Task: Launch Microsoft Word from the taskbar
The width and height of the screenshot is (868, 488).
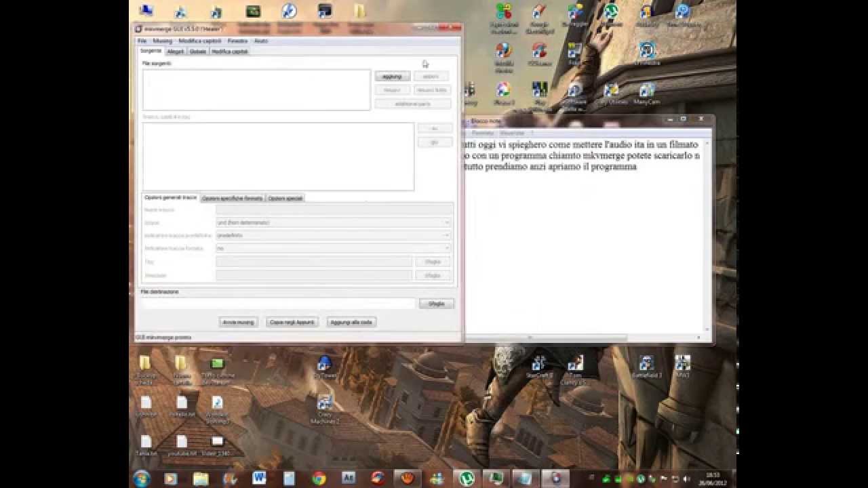Action: (259, 479)
